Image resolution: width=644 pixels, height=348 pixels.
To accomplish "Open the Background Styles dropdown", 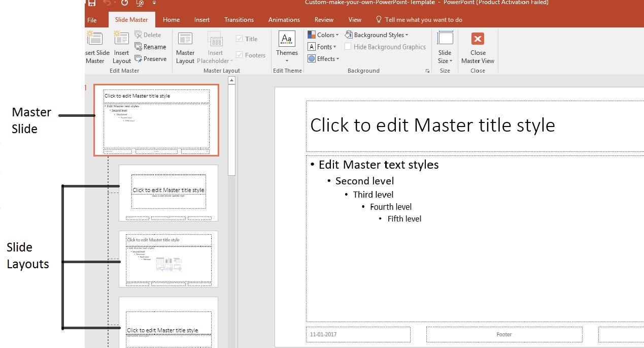I will 377,35.
